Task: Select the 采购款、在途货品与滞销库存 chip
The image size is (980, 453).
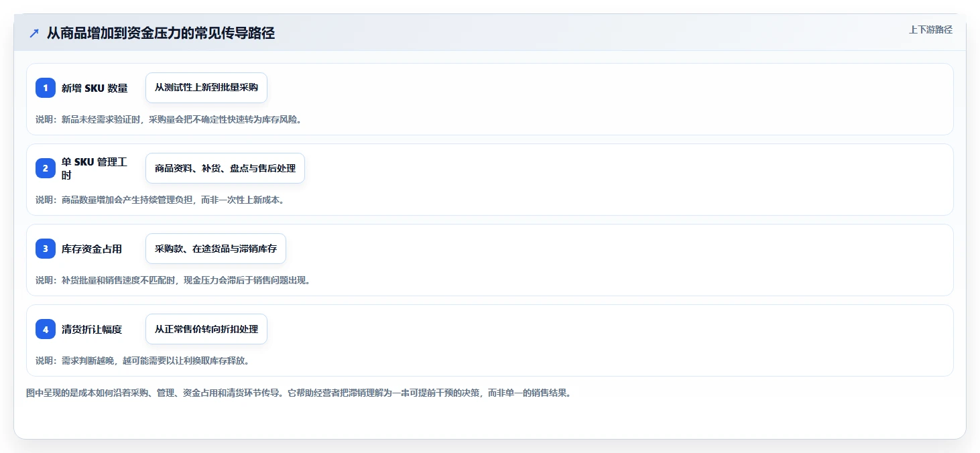Action: tap(216, 249)
